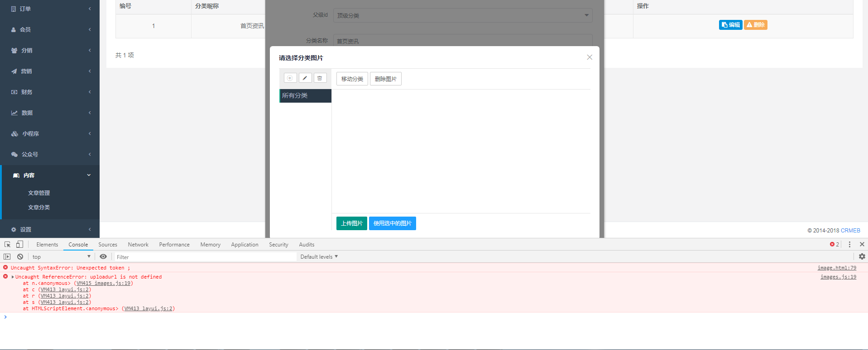The image size is (868, 350).
Task: Expand the 公众号 sidebar menu
Action: [50, 154]
